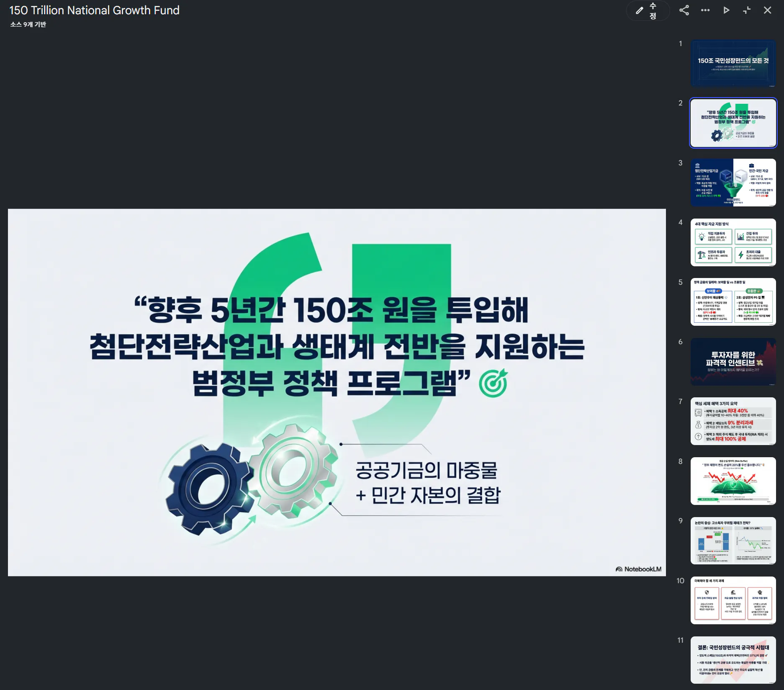Open the three-dot more options menu
This screenshot has height=690, width=784.
point(705,10)
